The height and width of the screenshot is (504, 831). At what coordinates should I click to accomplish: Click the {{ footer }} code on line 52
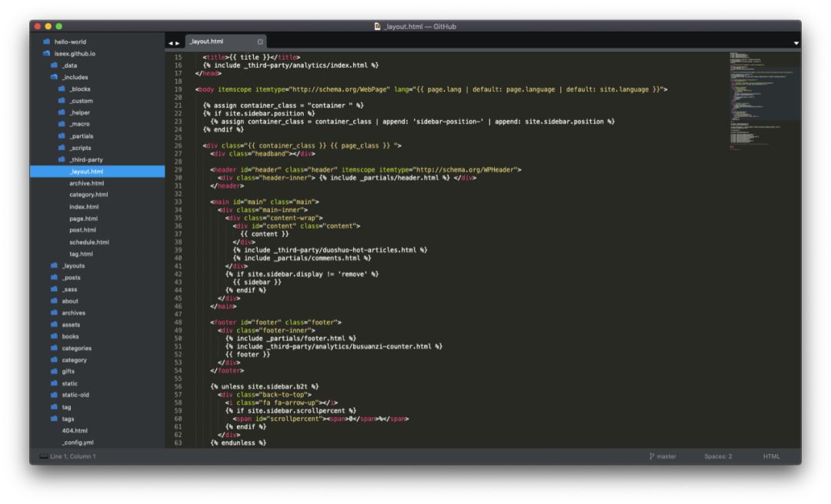click(248, 355)
